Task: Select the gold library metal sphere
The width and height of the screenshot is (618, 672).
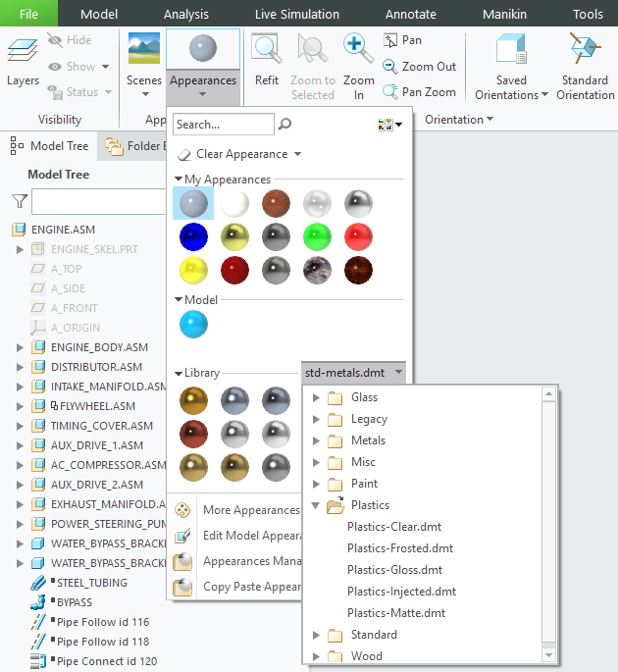Action: (193, 400)
